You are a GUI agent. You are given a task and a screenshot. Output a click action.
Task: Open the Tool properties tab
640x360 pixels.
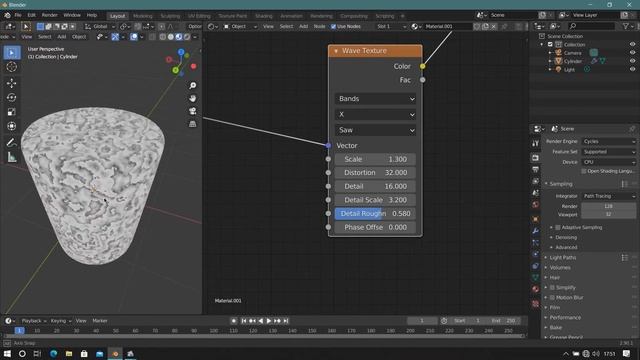click(536, 143)
